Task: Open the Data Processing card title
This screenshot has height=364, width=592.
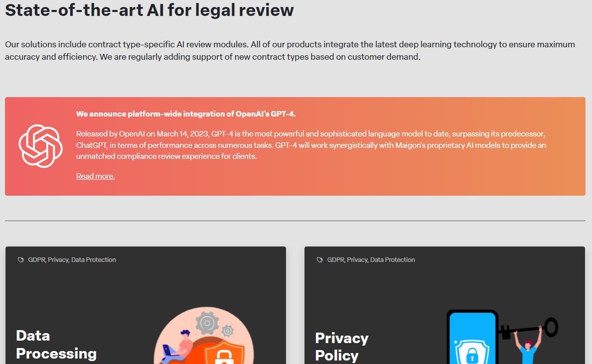Action: point(56,345)
